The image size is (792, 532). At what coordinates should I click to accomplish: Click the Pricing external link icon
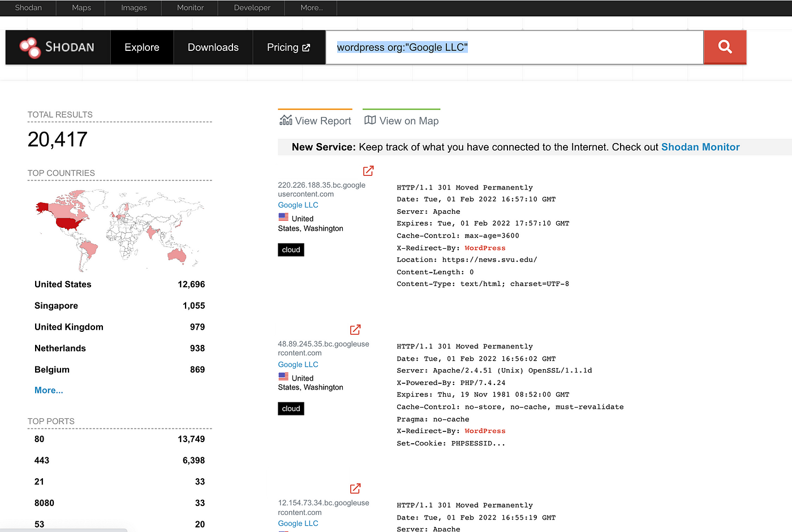pos(306,47)
